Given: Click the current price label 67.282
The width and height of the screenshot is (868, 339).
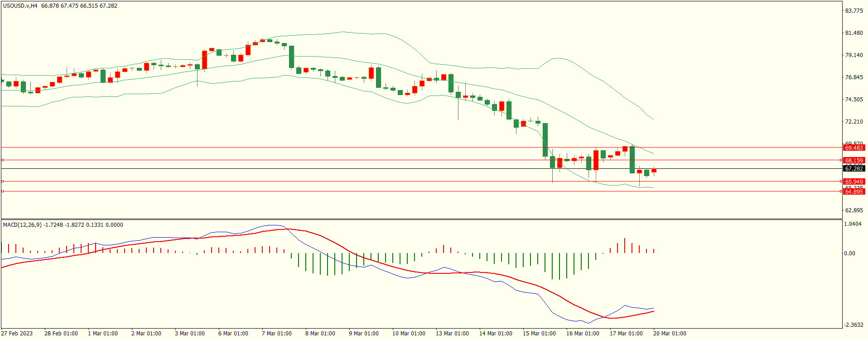Looking at the screenshot, I should pos(854,168).
